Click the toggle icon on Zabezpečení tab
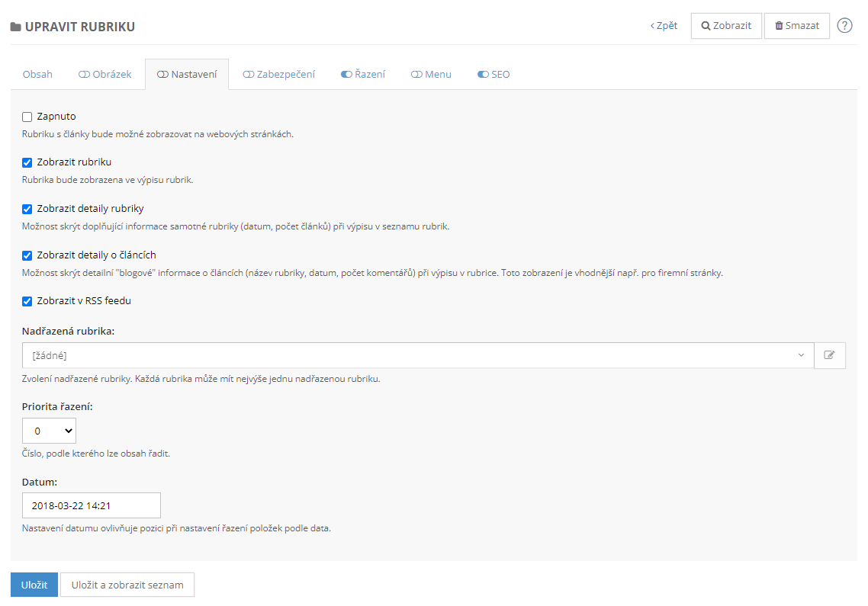The image size is (868, 606). (248, 75)
